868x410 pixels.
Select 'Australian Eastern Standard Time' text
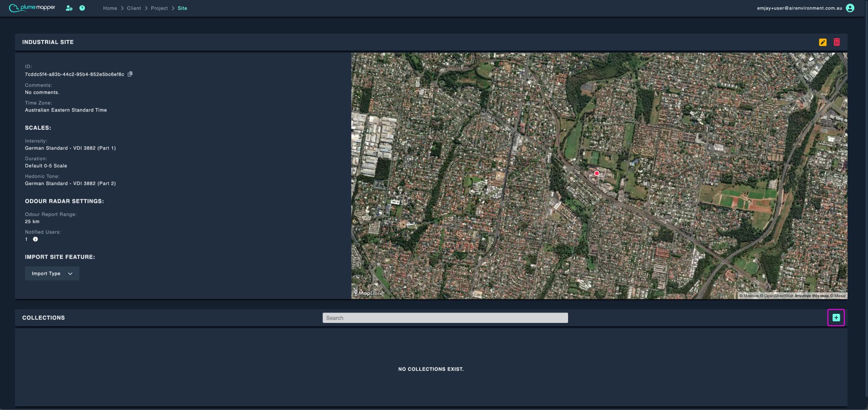point(66,110)
